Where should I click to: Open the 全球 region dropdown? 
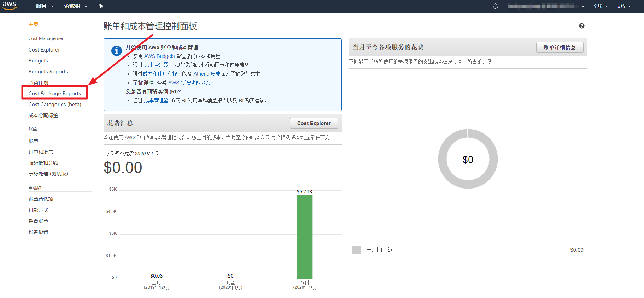click(600, 6)
